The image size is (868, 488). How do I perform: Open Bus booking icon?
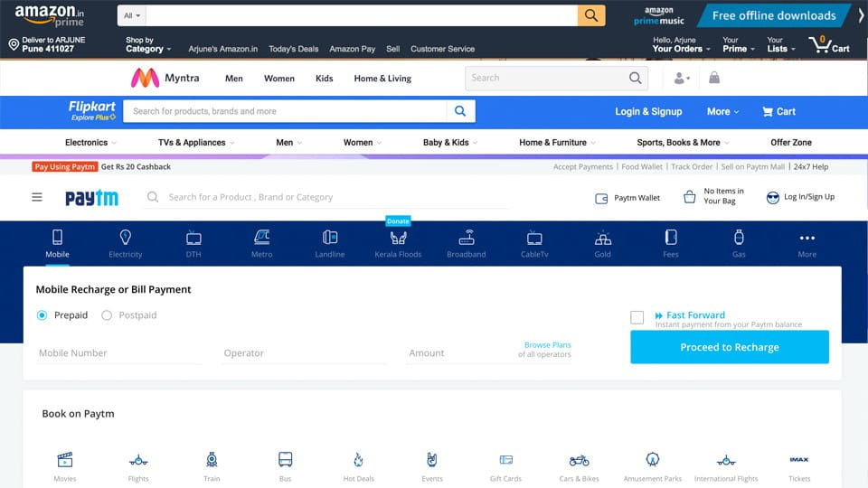point(285,460)
